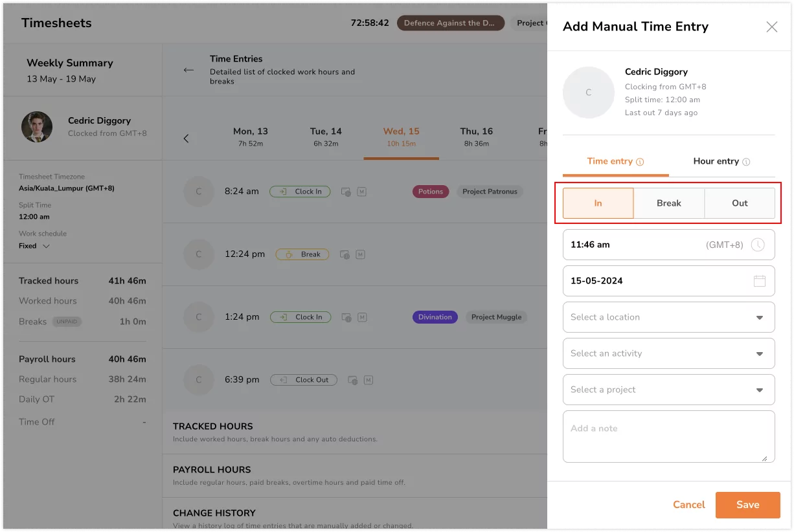Save the manual time entry

pos(748,505)
